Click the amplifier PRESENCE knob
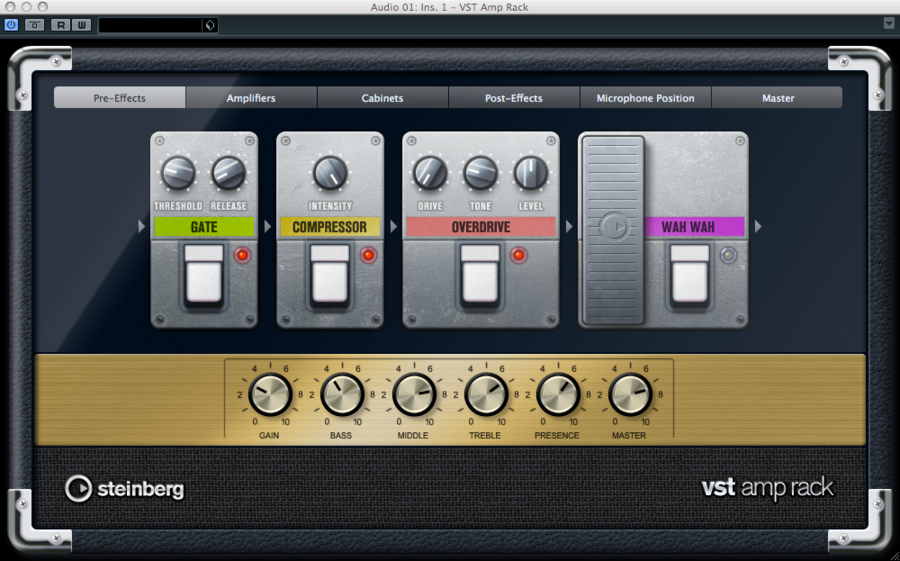 pyautogui.click(x=557, y=395)
